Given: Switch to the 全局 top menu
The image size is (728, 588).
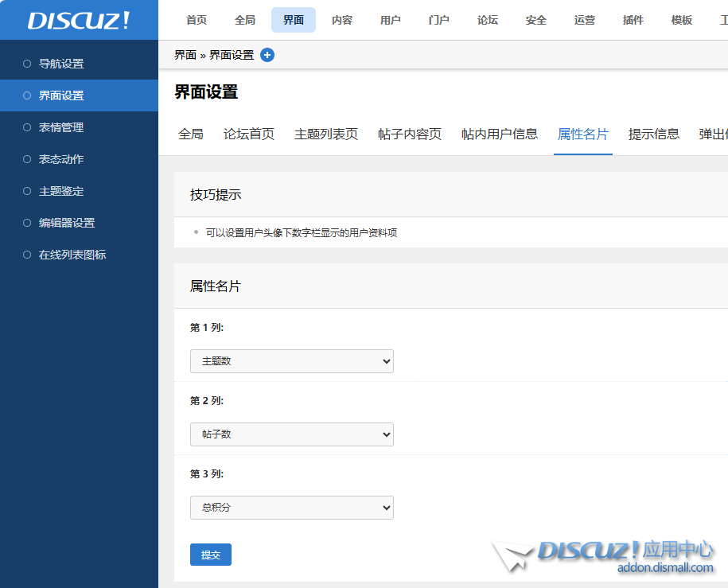Looking at the screenshot, I should coord(245,20).
